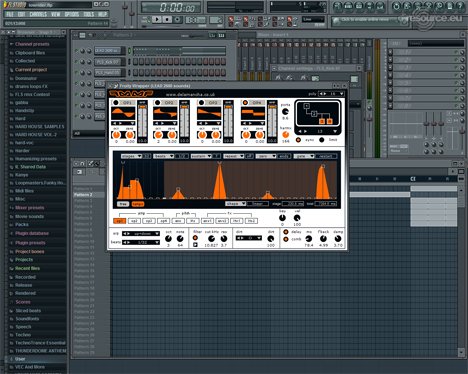Screen dimensions: 468x374
Task: Open the OP2 waveform dropdown arrow
Action: pos(174,123)
